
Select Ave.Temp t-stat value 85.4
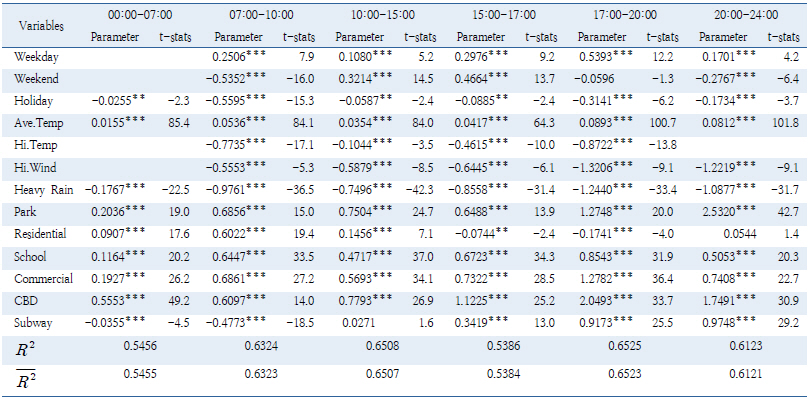(x=180, y=124)
